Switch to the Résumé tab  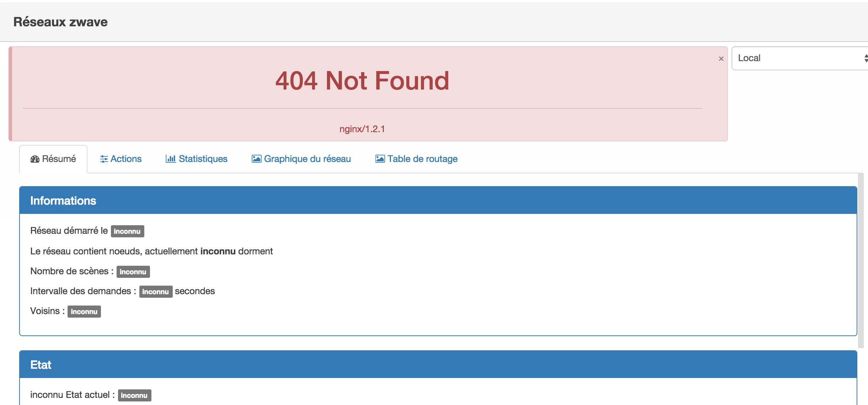click(x=53, y=159)
